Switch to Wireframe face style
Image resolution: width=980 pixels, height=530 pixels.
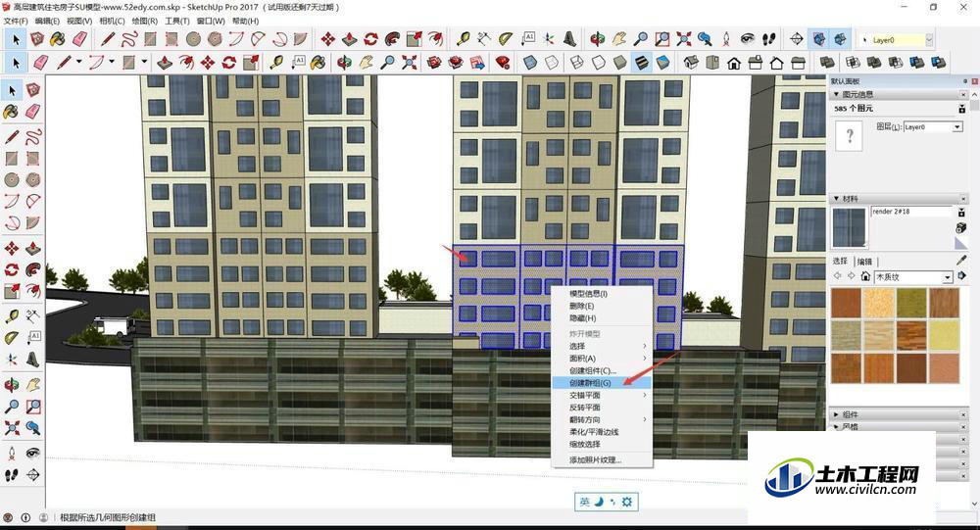click(x=577, y=63)
